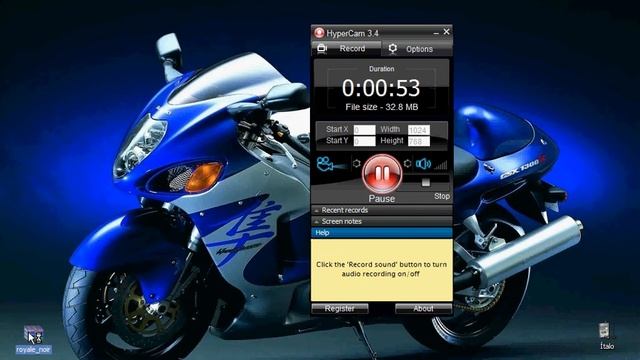The width and height of the screenshot is (640, 360).
Task: Click the volume level bars indicator
Action: point(441,165)
